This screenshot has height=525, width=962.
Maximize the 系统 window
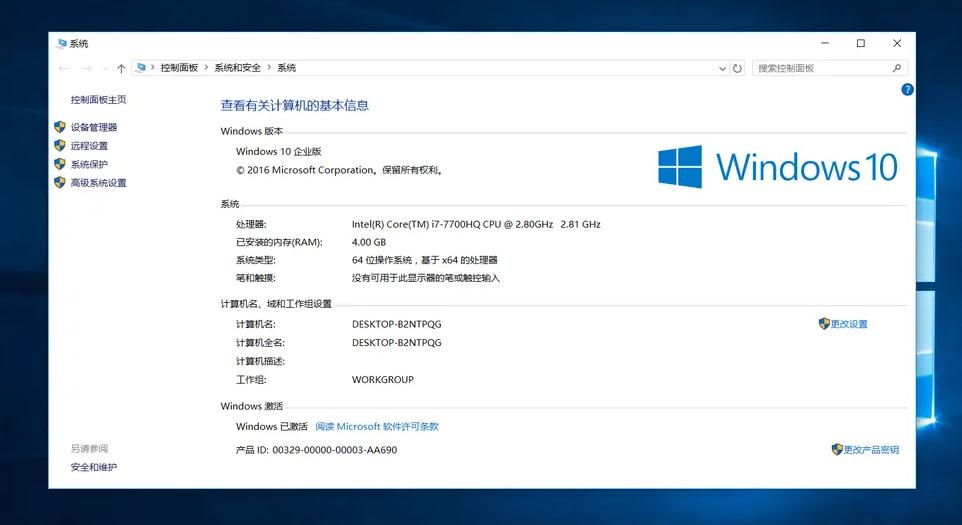point(861,43)
